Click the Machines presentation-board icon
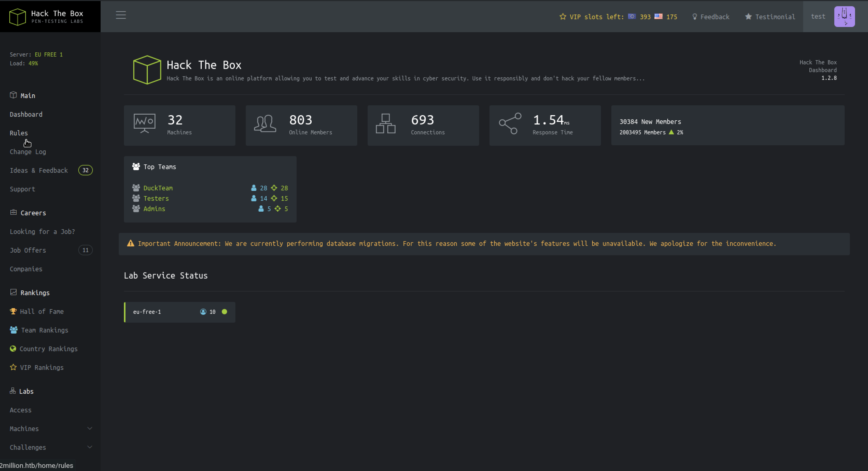 click(145, 123)
